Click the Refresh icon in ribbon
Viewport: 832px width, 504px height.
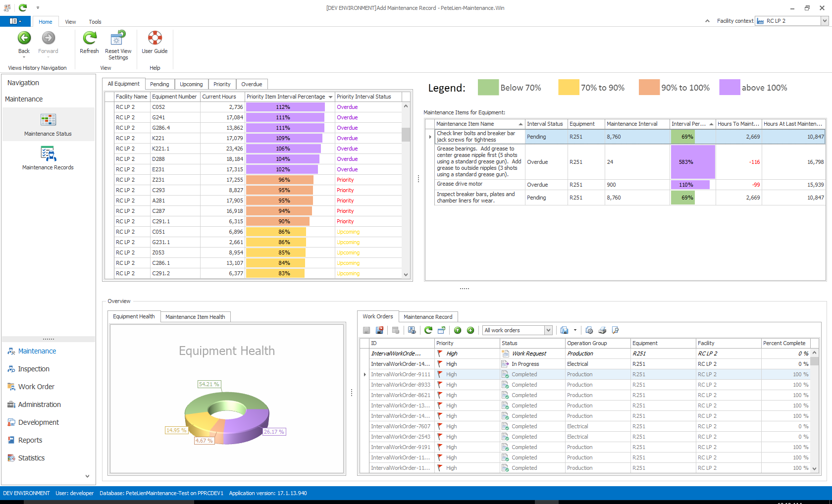(x=89, y=38)
